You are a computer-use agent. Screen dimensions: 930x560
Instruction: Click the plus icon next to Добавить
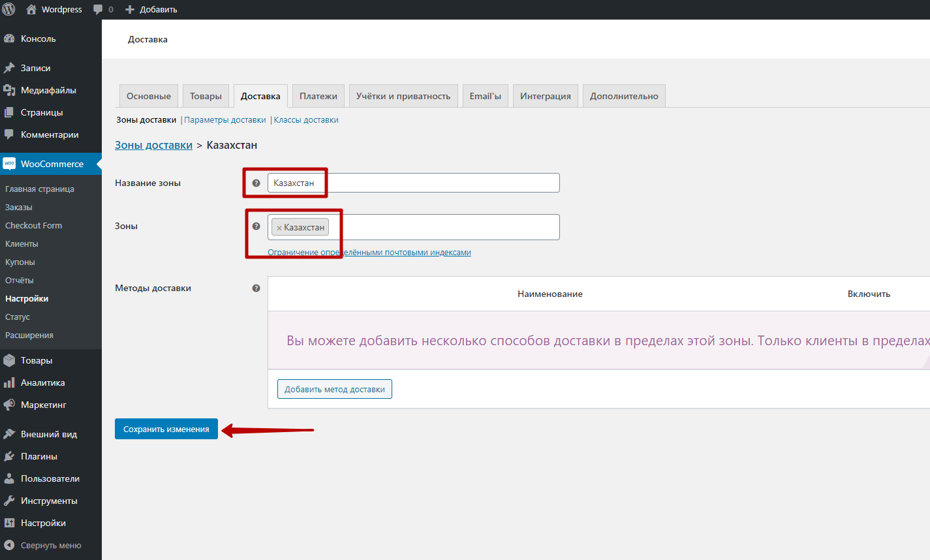(130, 9)
